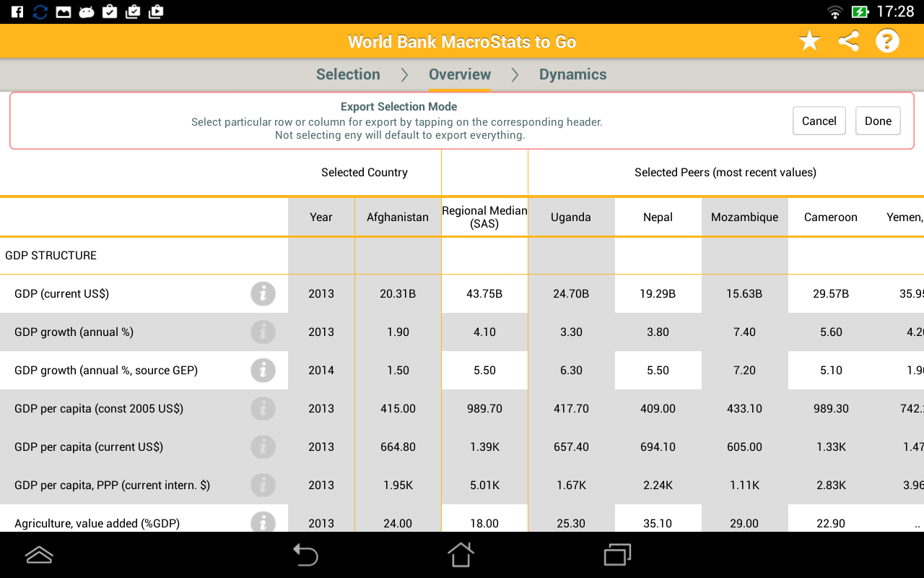
Task: Tap the Android back navigation button
Action: pyautogui.click(x=305, y=555)
